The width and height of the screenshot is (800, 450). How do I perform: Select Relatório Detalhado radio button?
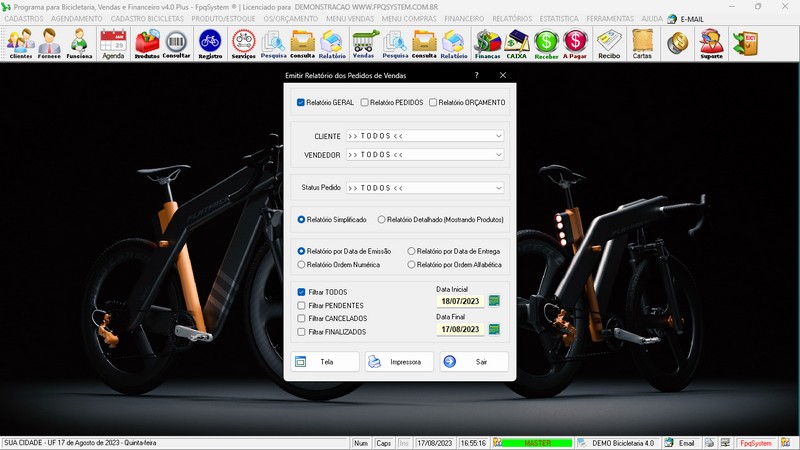click(381, 219)
